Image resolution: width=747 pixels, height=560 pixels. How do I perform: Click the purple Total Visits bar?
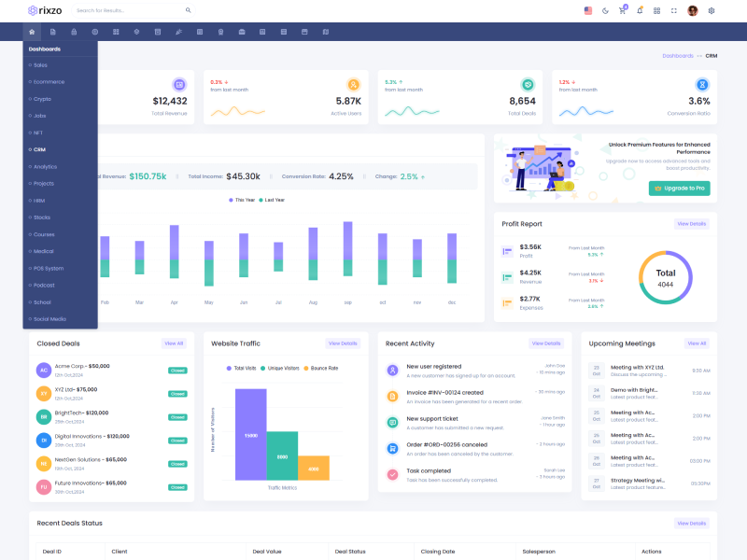pos(251,434)
